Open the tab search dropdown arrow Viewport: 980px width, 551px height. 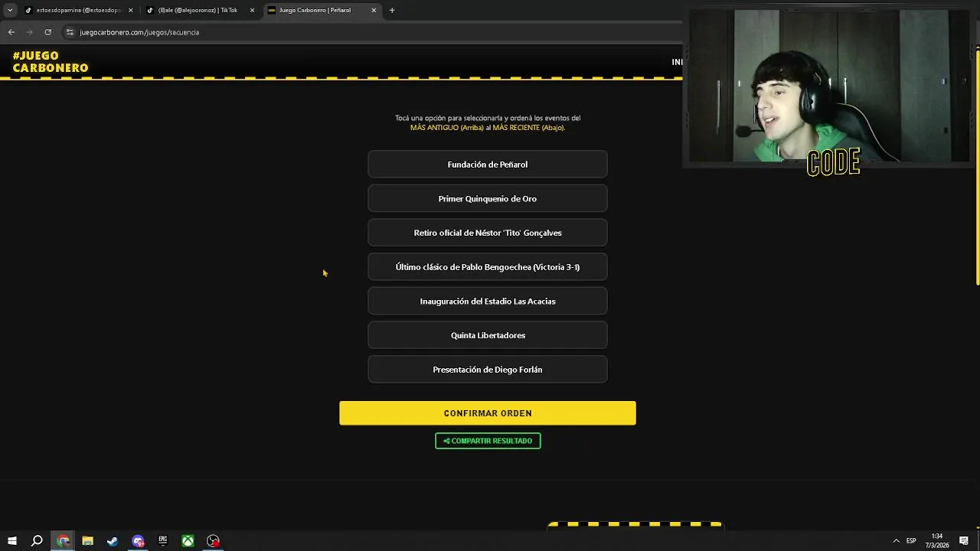click(x=9, y=10)
